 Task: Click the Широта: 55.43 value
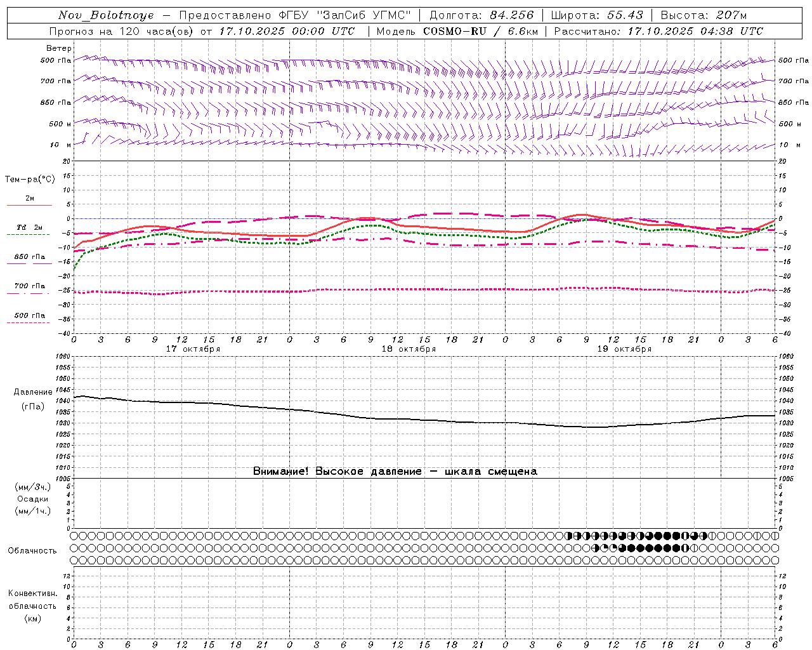(597, 15)
